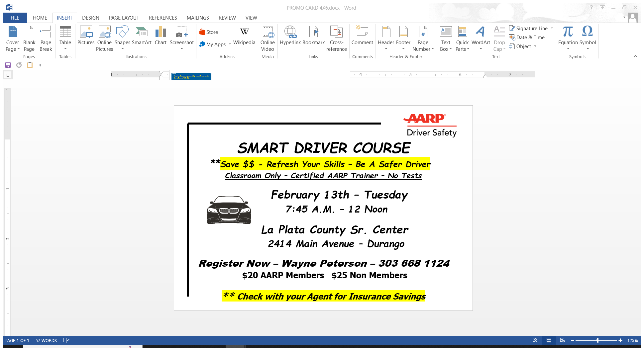Insert a Blank Page
Image resolution: width=644 pixels, height=348 pixels.
(x=29, y=39)
